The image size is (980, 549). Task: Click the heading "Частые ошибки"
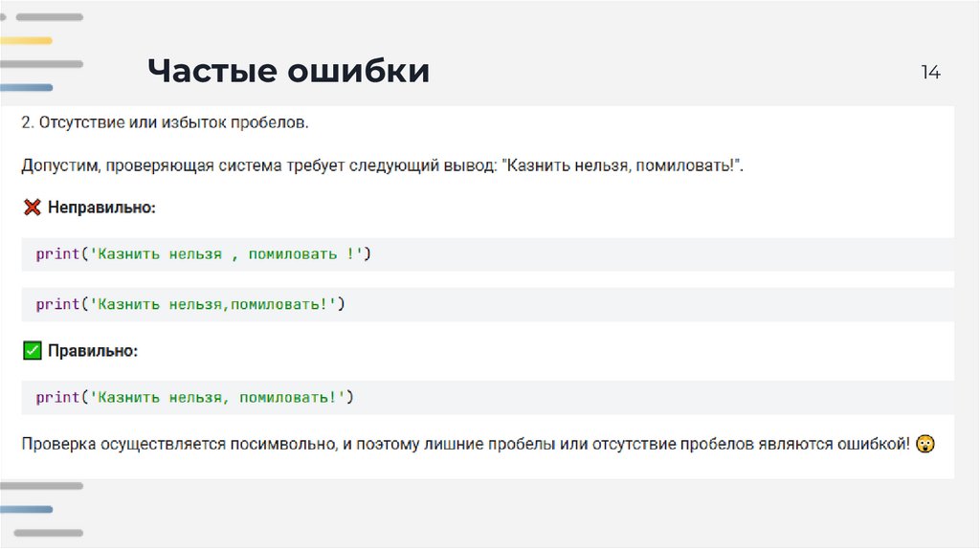point(289,70)
